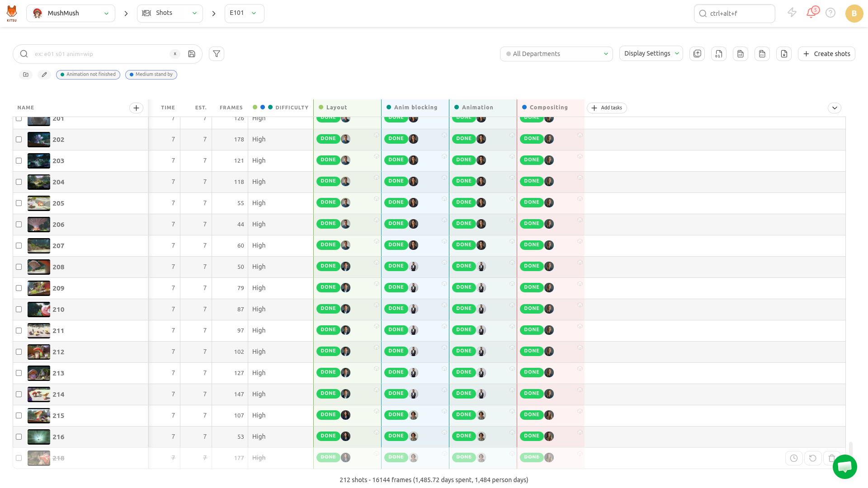Click the frame padding 01 file icon
This screenshot has width=868, height=488.
click(719, 54)
